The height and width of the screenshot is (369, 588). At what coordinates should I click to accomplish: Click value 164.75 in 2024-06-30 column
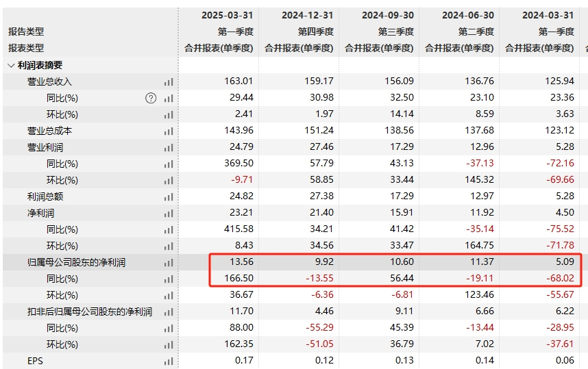(x=480, y=245)
